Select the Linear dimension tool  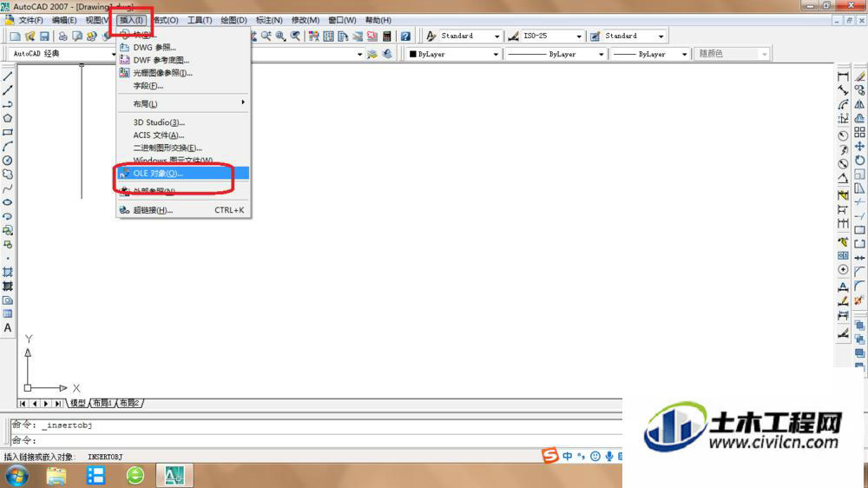click(843, 76)
